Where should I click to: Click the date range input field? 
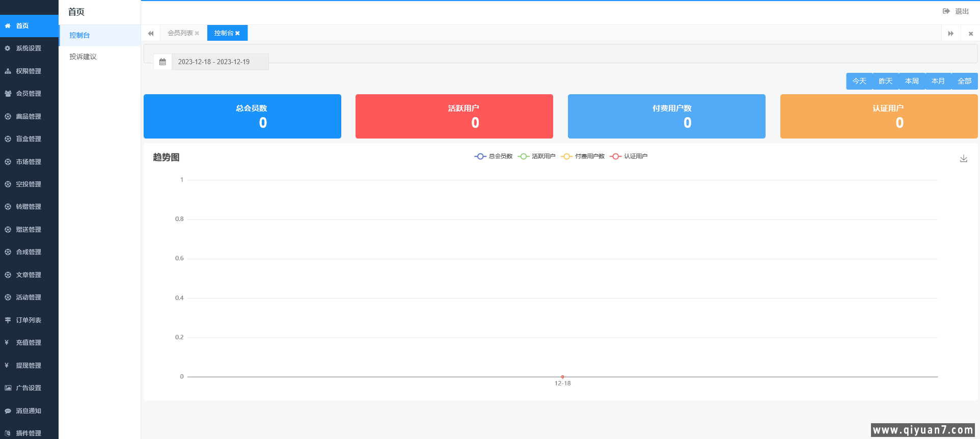219,62
